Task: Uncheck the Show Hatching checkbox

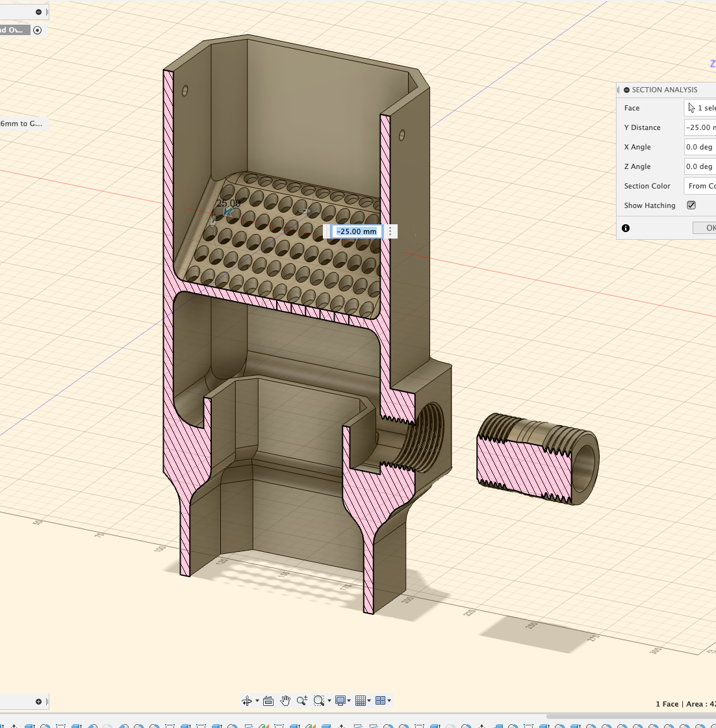Action: click(x=691, y=205)
